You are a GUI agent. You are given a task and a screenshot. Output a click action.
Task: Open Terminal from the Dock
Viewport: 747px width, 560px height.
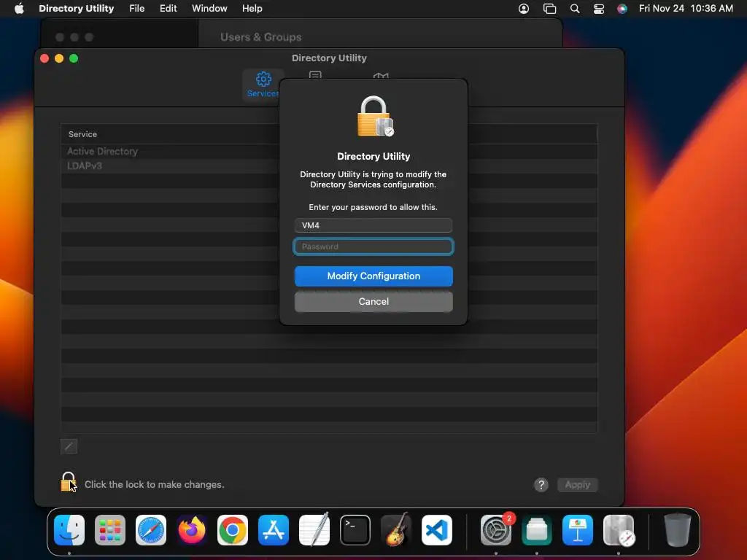coord(355,530)
